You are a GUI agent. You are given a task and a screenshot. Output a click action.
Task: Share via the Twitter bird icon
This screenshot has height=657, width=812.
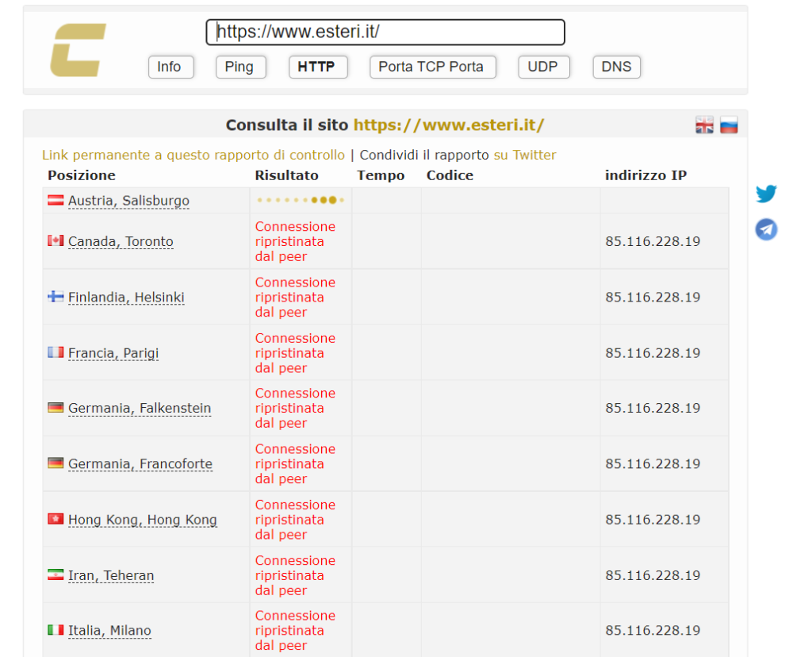(x=766, y=194)
